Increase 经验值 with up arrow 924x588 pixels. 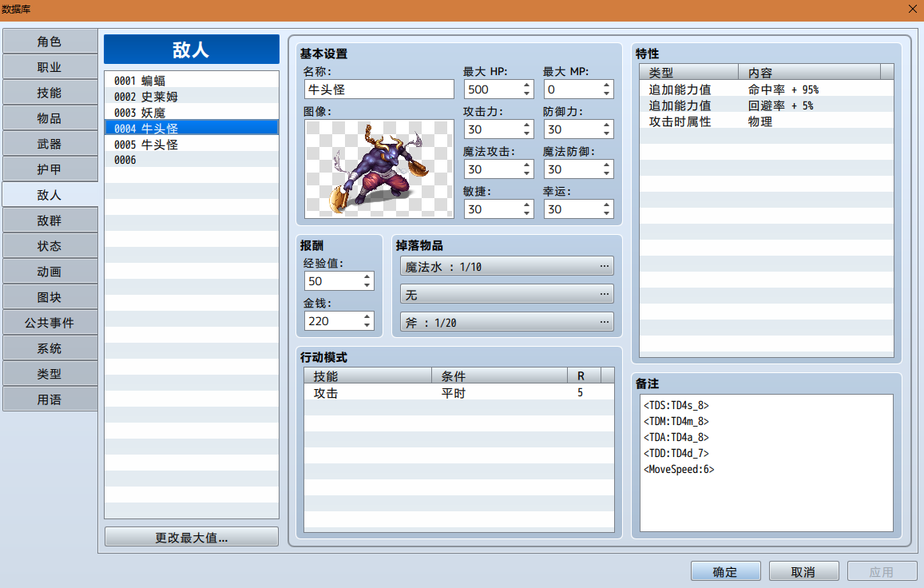click(x=367, y=276)
